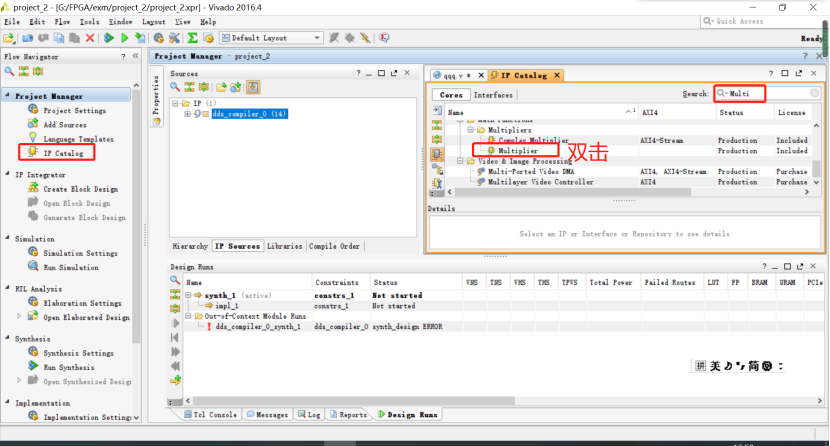830x446 pixels.
Task: Click the yellow-plus create run icon in Design Runs
Action: click(175, 380)
